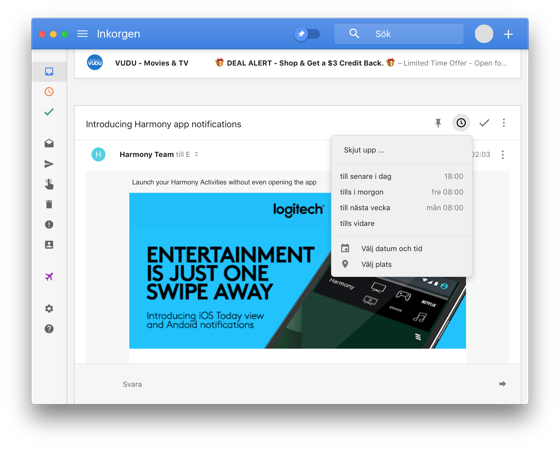Image resolution: width=560 pixels, height=449 pixels.
Task: Open Contacts icon in sidebar
Action: click(x=49, y=245)
